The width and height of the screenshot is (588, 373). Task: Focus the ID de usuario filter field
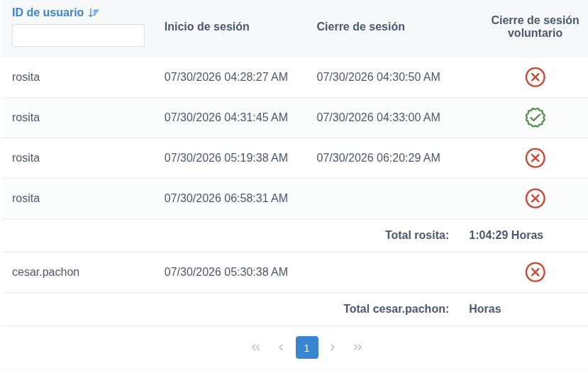pyautogui.click(x=78, y=35)
